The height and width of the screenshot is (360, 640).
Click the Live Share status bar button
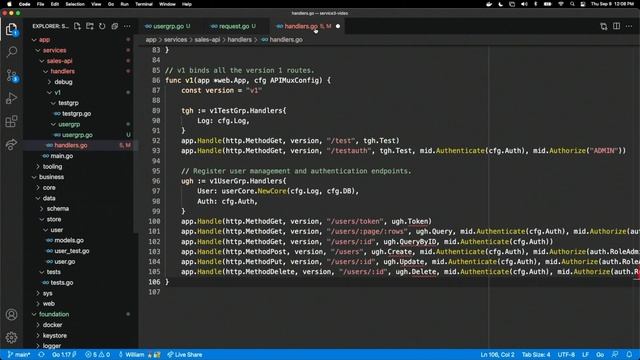pos(185,355)
